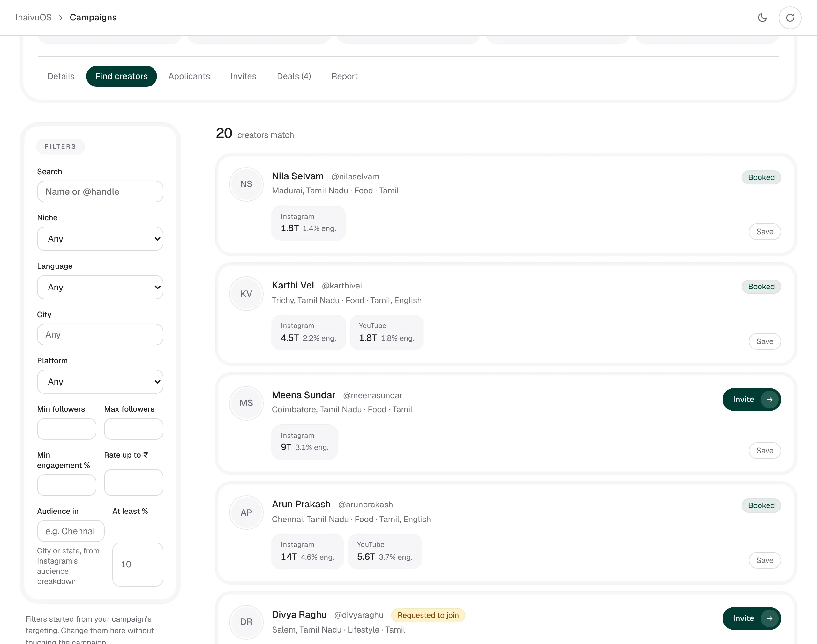Click the 20 creators match count
This screenshot has width=817, height=644.
[254, 133]
